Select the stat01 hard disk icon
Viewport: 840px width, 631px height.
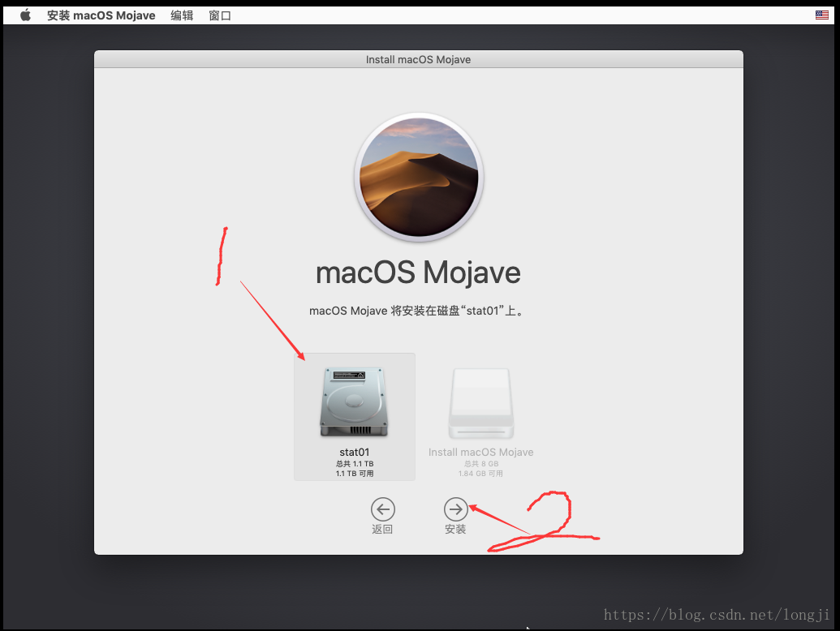(x=354, y=402)
